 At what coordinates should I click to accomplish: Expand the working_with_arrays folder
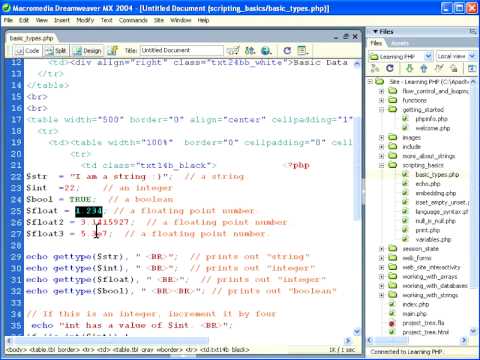pyautogui.click(x=382, y=277)
